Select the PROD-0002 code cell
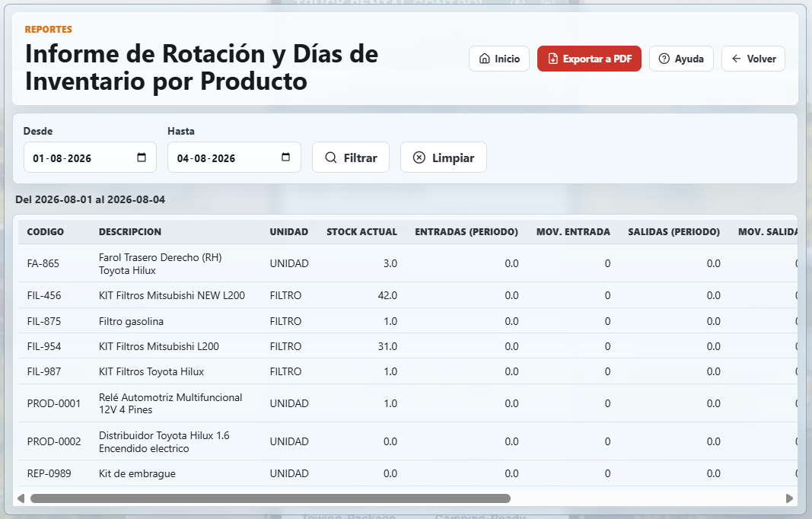The image size is (812, 519). [54, 441]
